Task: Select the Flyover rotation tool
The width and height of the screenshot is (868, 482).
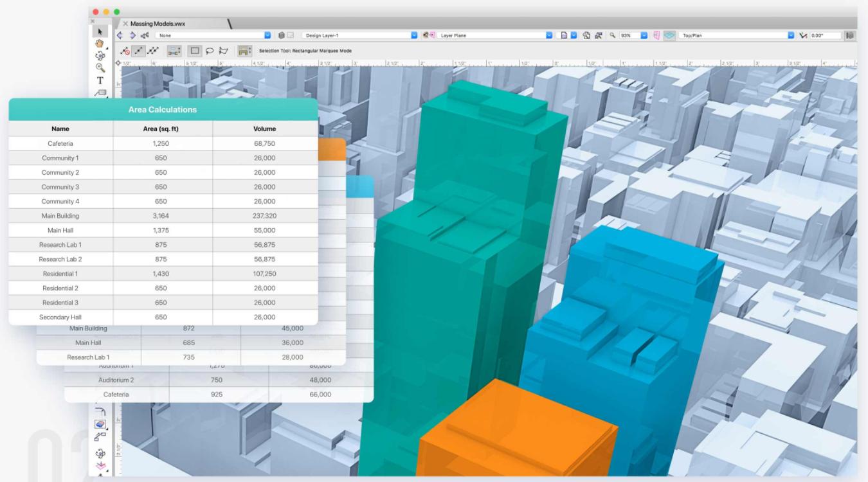Action: 100,55
